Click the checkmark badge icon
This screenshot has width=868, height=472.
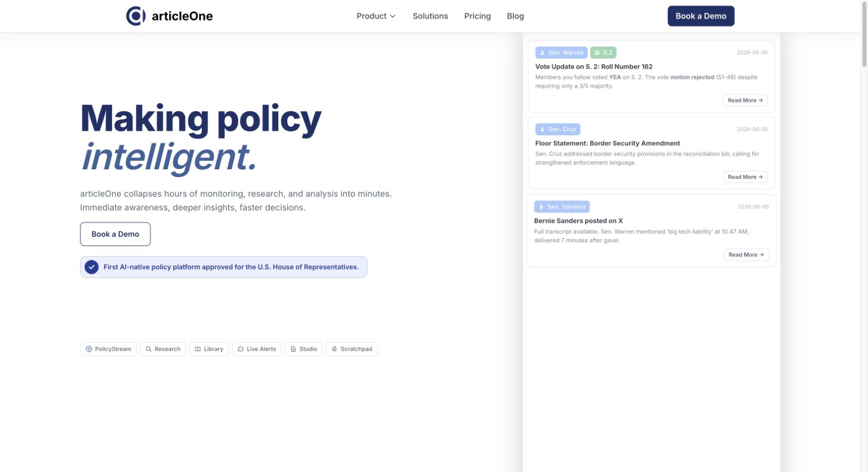pos(91,267)
